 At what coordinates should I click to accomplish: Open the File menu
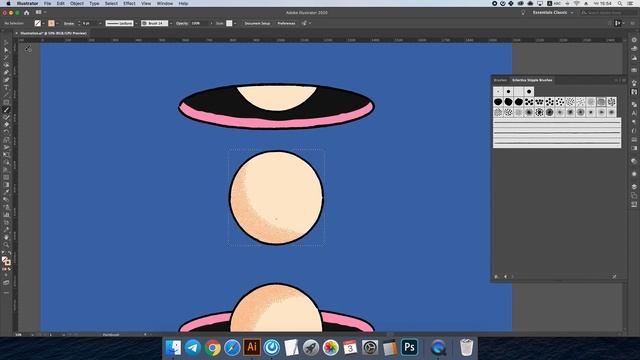pyautogui.click(x=48, y=3)
